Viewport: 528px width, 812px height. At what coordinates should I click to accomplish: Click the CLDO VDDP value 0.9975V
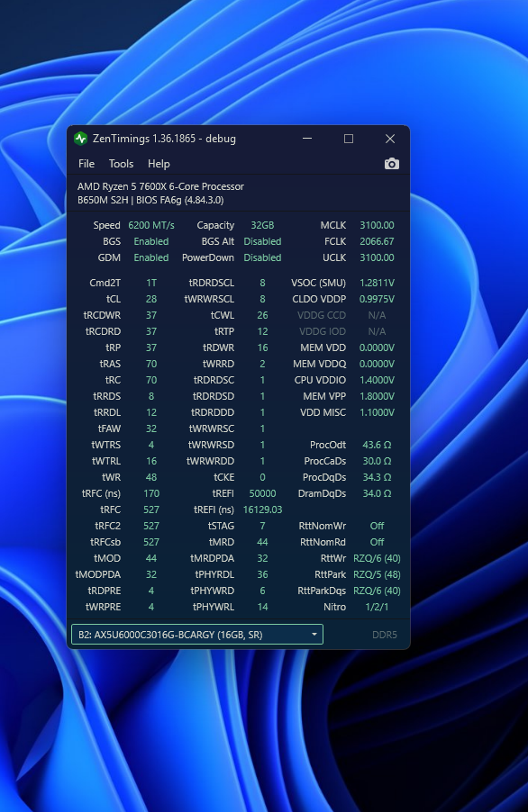[x=377, y=299]
